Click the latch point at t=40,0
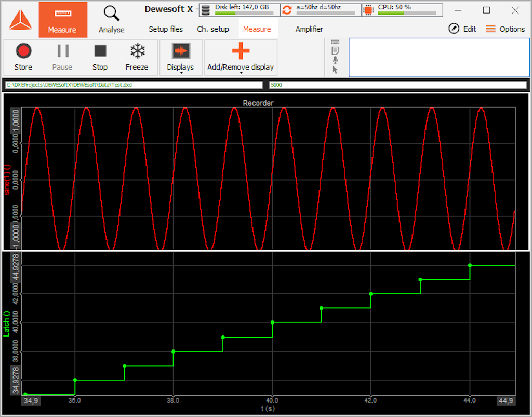 pos(272,322)
